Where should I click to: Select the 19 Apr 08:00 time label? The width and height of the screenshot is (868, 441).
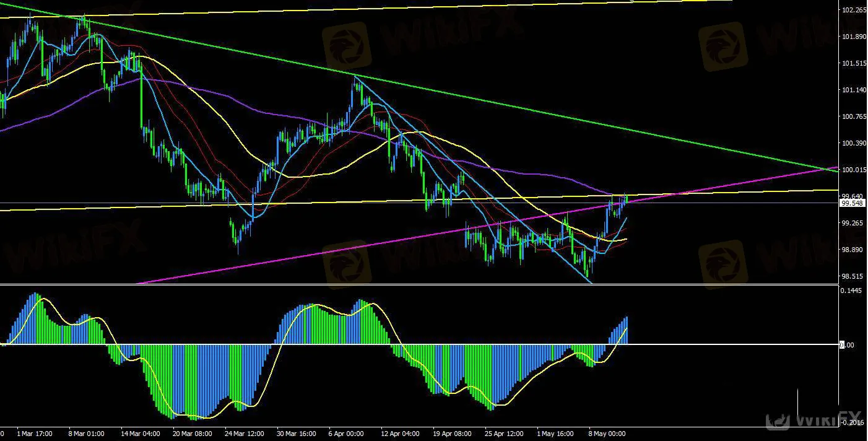click(x=452, y=434)
